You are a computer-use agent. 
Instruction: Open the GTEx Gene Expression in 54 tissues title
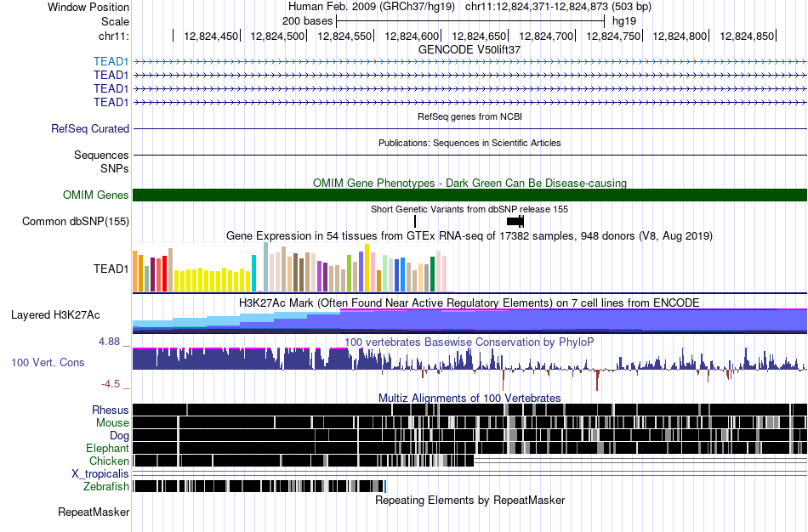[469, 236]
